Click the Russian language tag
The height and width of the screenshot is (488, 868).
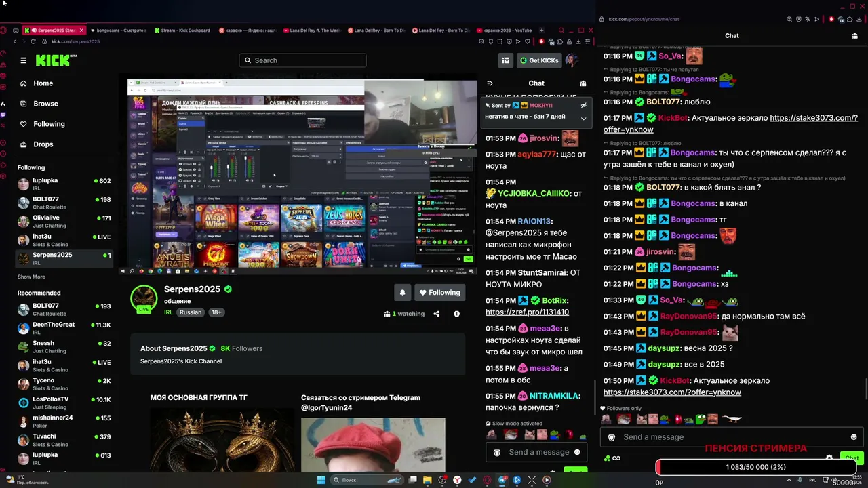tap(191, 312)
